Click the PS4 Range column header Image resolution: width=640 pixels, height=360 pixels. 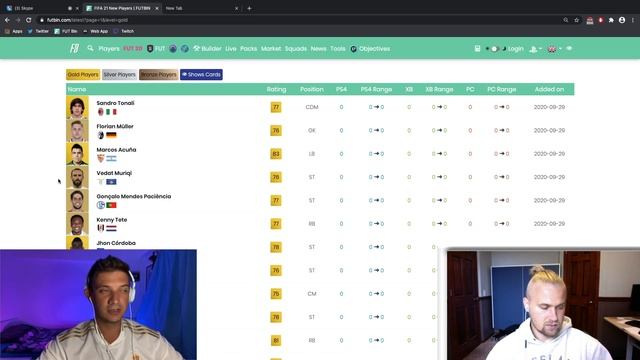(x=376, y=89)
